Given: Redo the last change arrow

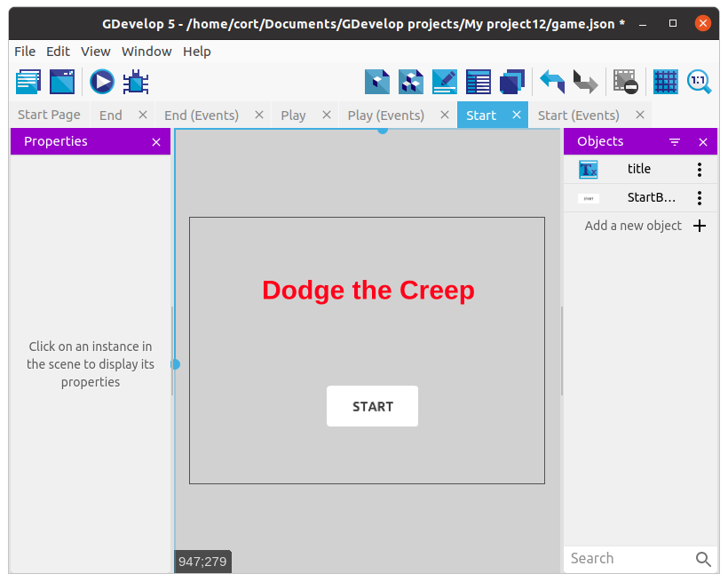Looking at the screenshot, I should [585, 82].
